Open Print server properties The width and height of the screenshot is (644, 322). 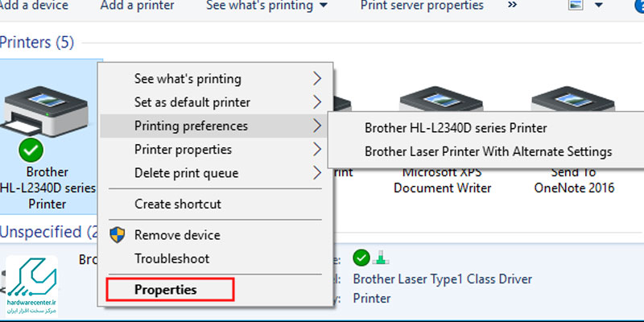pyautogui.click(x=422, y=6)
